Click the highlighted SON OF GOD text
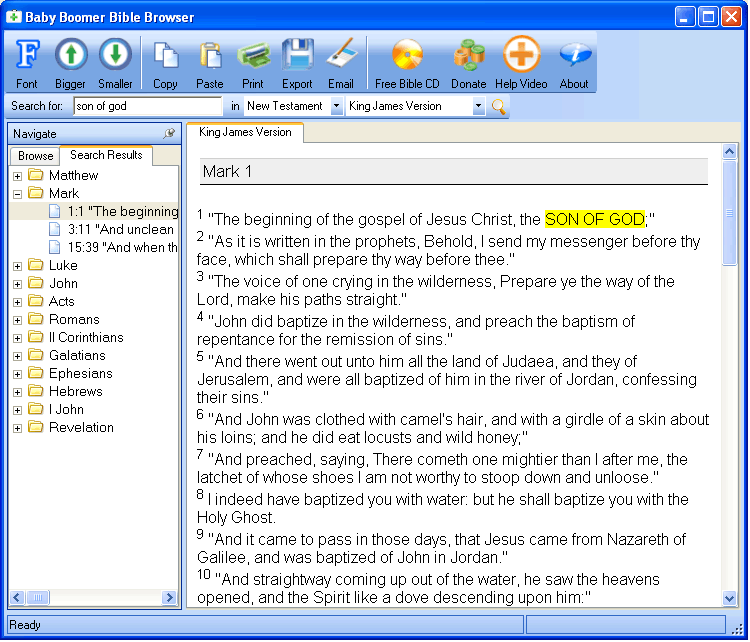Image resolution: width=750 pixels, height=642 pixels. tap(595, 219)
